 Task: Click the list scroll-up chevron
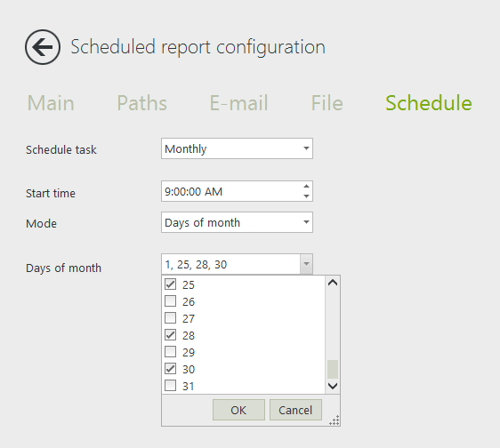333,283
